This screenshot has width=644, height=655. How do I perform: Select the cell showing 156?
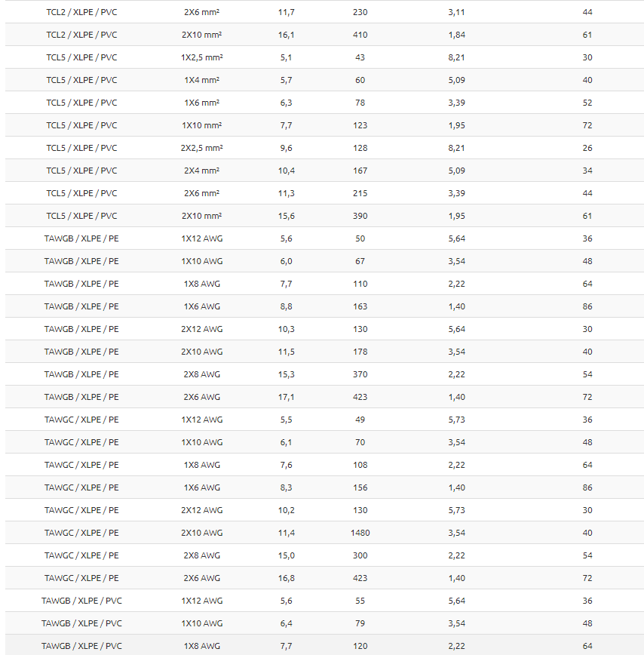(360, 487)
